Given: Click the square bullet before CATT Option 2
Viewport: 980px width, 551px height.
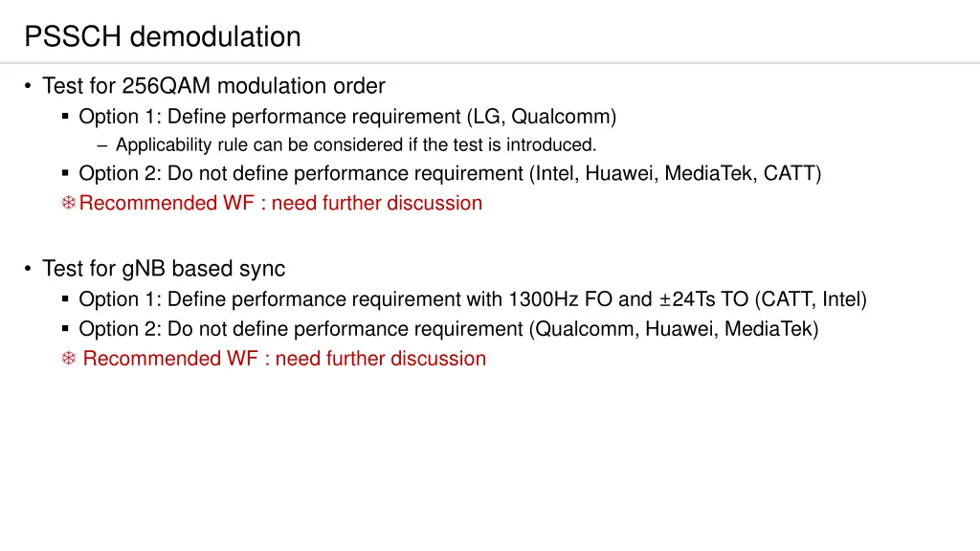Looking at the screenshot, I should [x=65, y=173].
